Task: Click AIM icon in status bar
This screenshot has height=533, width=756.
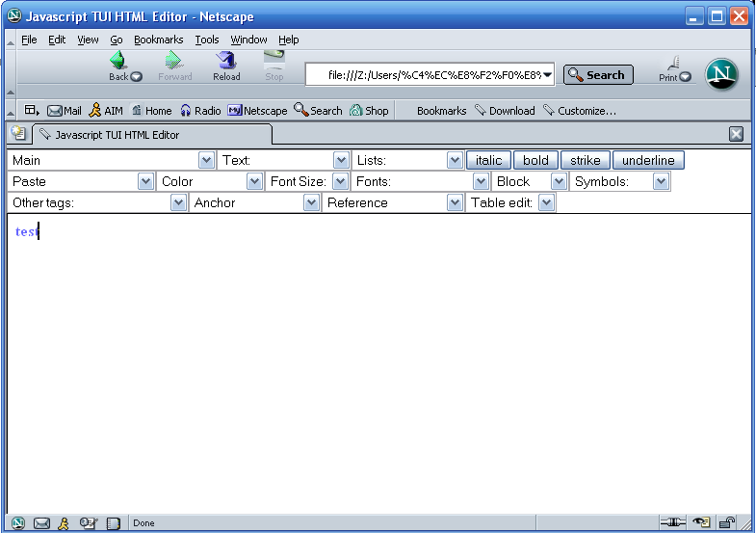Action: coord(64,522)
